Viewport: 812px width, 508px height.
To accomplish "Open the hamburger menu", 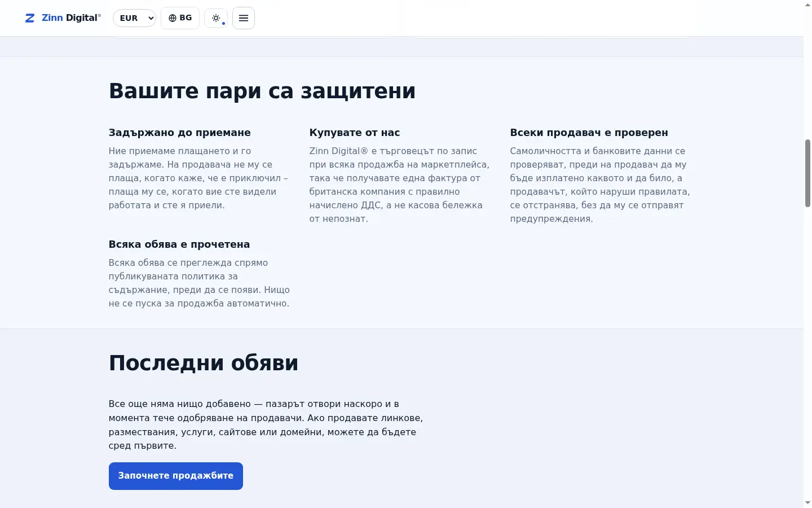I will 244,18.
